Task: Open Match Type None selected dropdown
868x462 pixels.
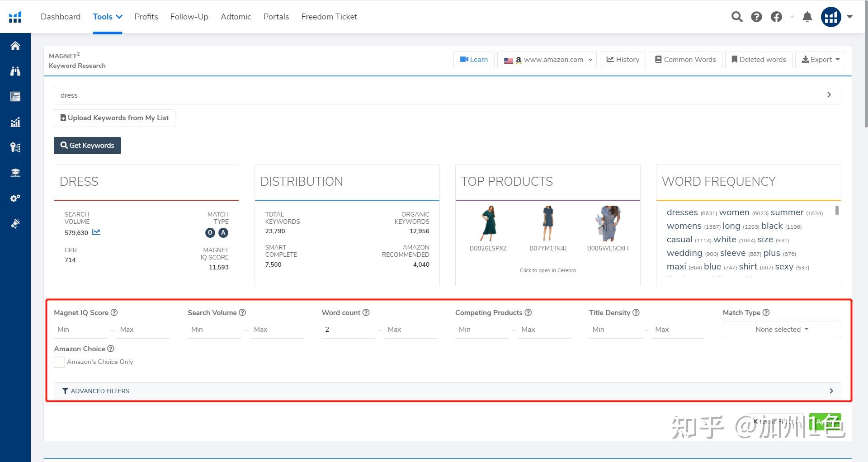Action: point(782,330)
